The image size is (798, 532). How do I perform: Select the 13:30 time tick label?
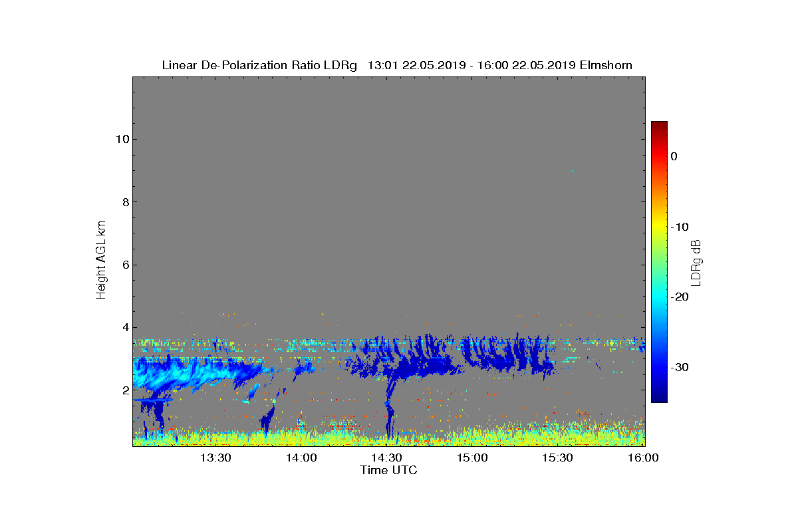[x=215, y=458]
